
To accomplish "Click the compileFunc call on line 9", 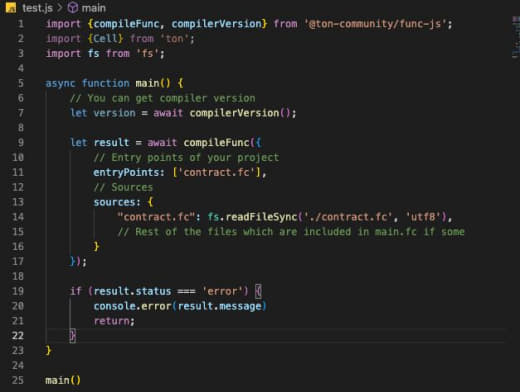I will pyautogui.click(x=216, y=143).
